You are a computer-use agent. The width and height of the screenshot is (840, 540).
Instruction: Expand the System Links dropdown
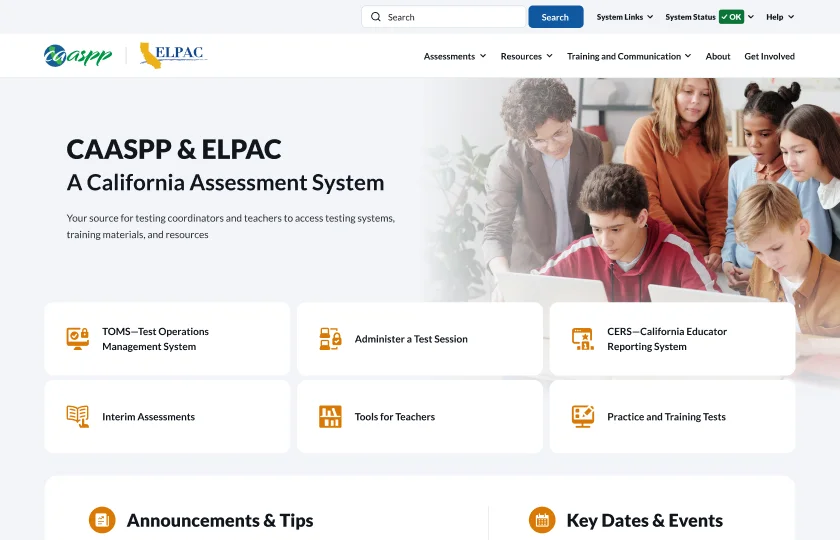coord(625,17)
